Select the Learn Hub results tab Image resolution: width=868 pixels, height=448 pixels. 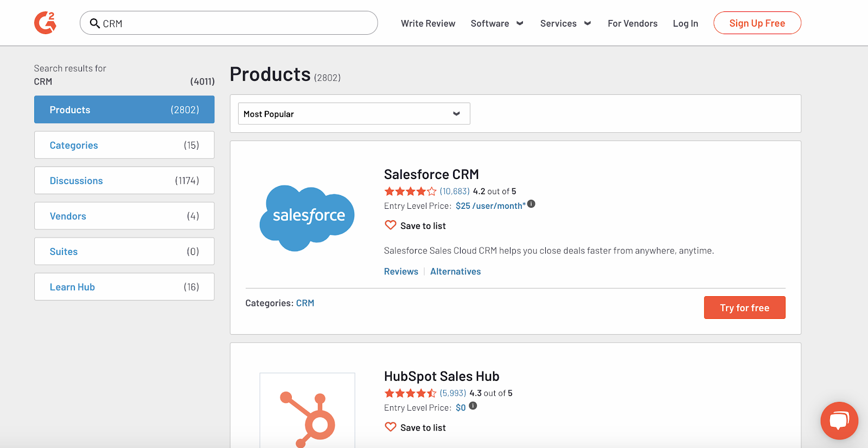(124, 287)
